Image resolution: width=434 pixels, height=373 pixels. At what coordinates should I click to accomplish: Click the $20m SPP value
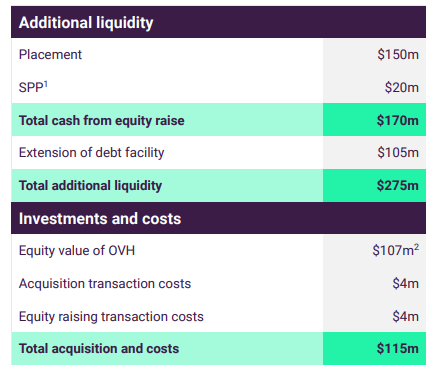[x=402, y=87]
